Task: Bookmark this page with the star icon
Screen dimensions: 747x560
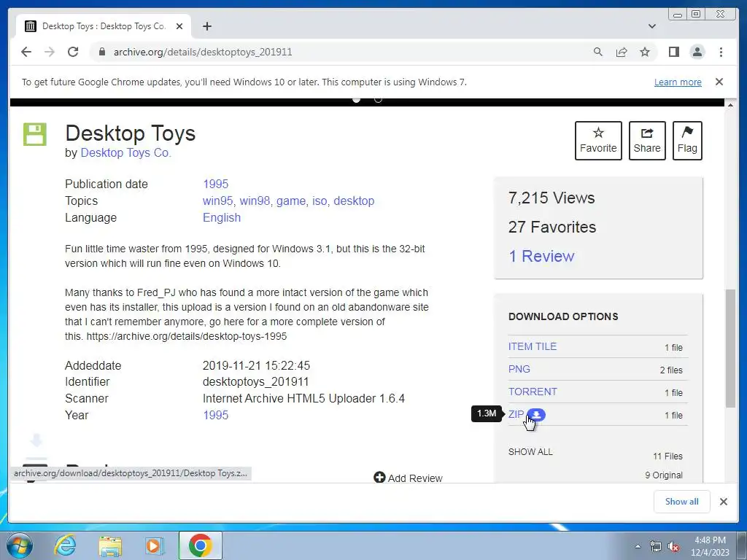Action: (x=645, y=52)
